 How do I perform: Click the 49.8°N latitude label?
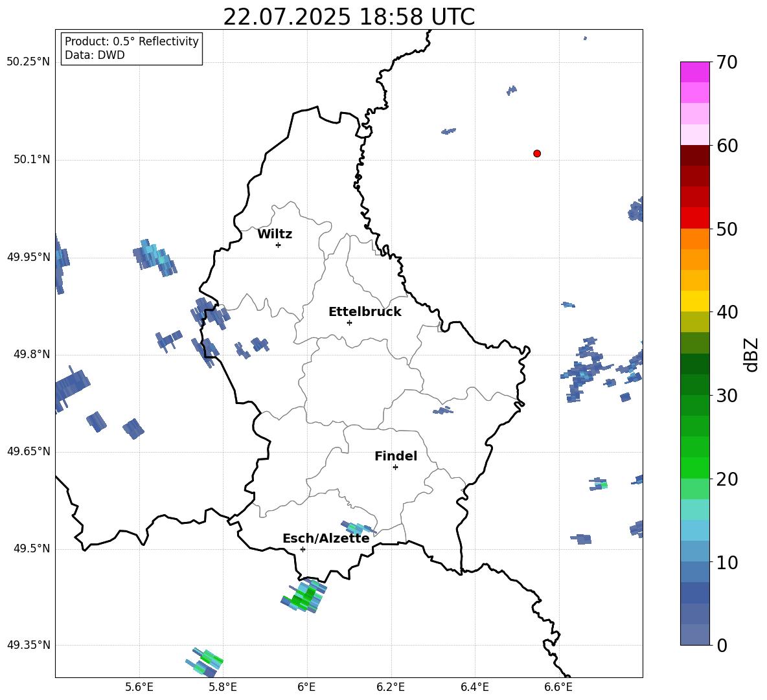pos(32,354)
